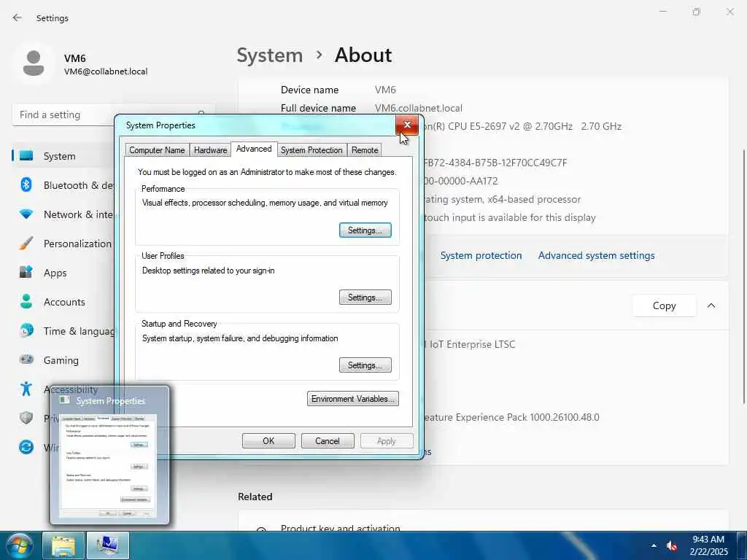Viewport: 747px width, 560px height.
Task: Open File Explorer from the taskbar
Action: pyautogui.click(x=63, y=545)
